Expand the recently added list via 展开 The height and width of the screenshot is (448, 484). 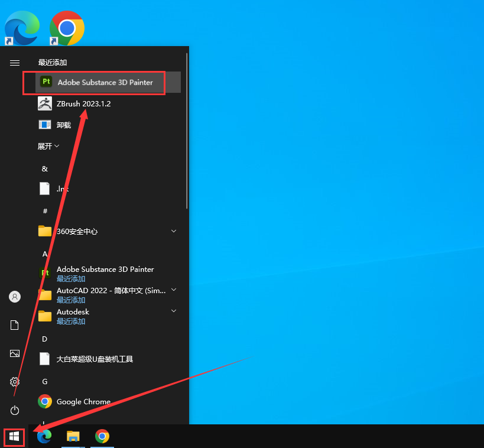48,146
